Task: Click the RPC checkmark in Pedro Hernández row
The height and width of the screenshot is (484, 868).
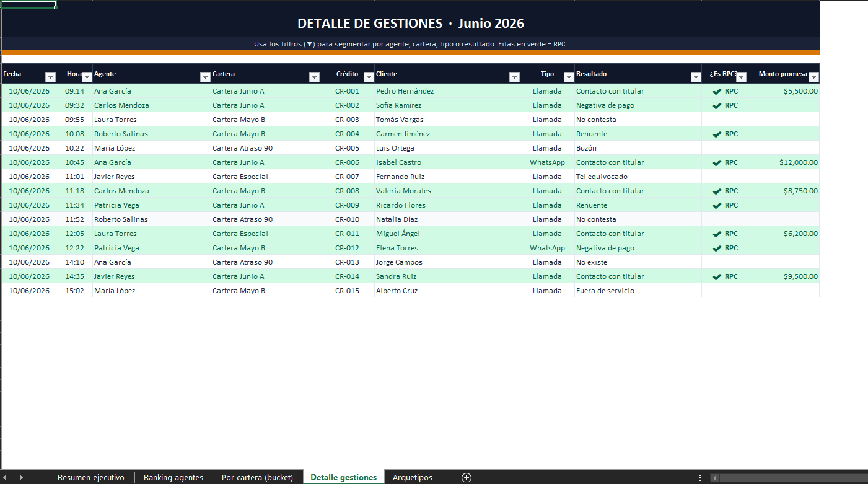Action: pos(717,91)
